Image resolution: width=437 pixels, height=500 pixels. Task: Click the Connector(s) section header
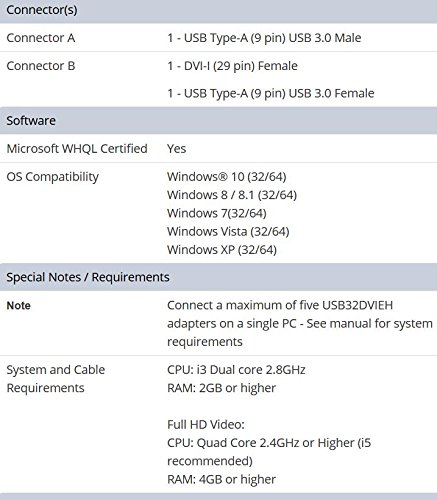click(x=218, y=10)
